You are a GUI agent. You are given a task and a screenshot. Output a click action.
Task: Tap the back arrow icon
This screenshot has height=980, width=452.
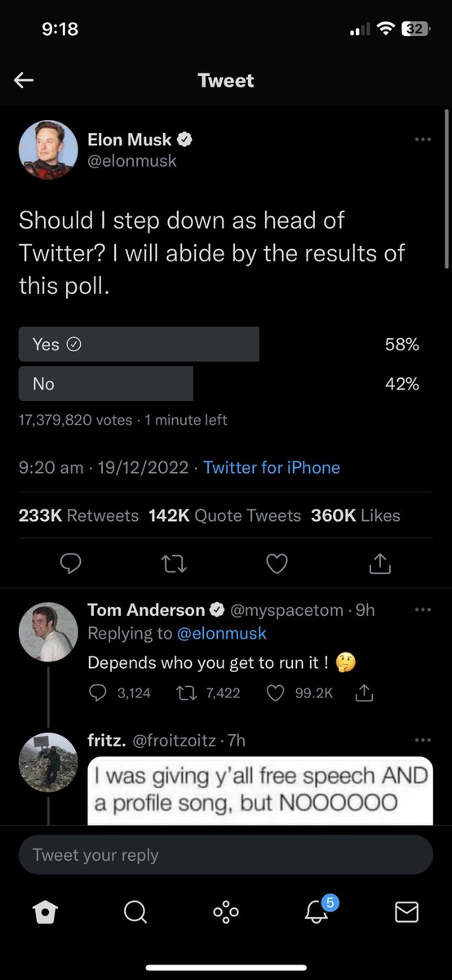click(24, 80)
